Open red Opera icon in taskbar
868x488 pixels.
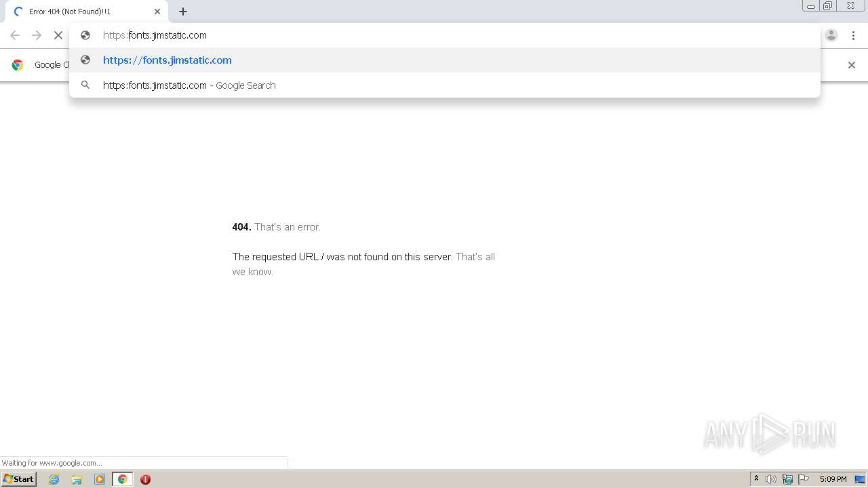tap(145, 479)
